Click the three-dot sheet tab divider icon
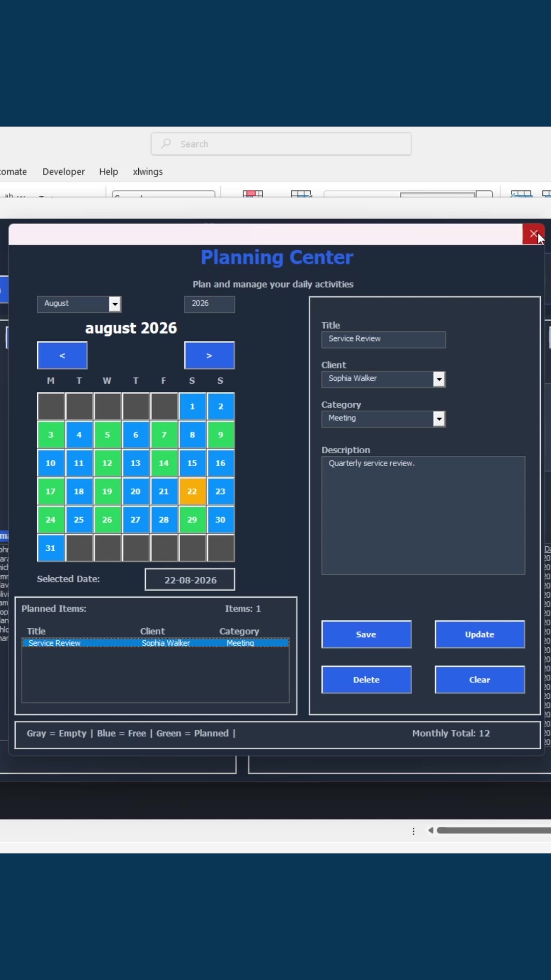 coord(413,831)
